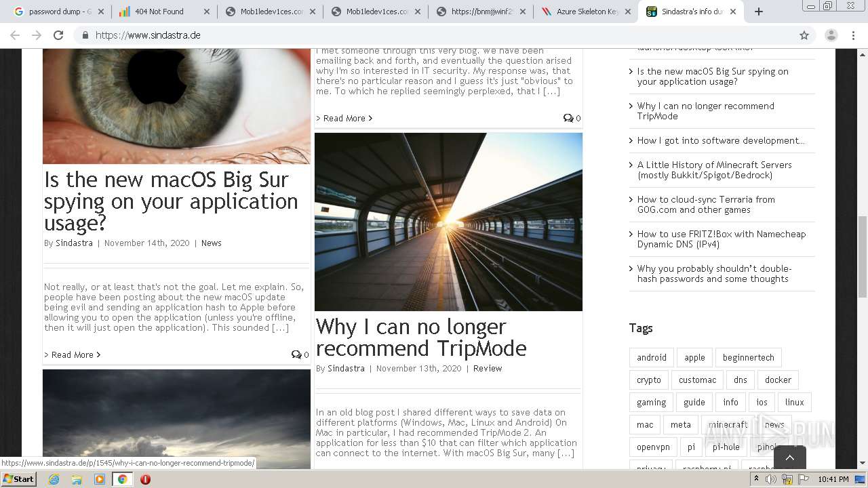The height and width of the screenshot is (488, 868).
Task: Select the 'docker' tag
Action: click(x=778, y=380)
